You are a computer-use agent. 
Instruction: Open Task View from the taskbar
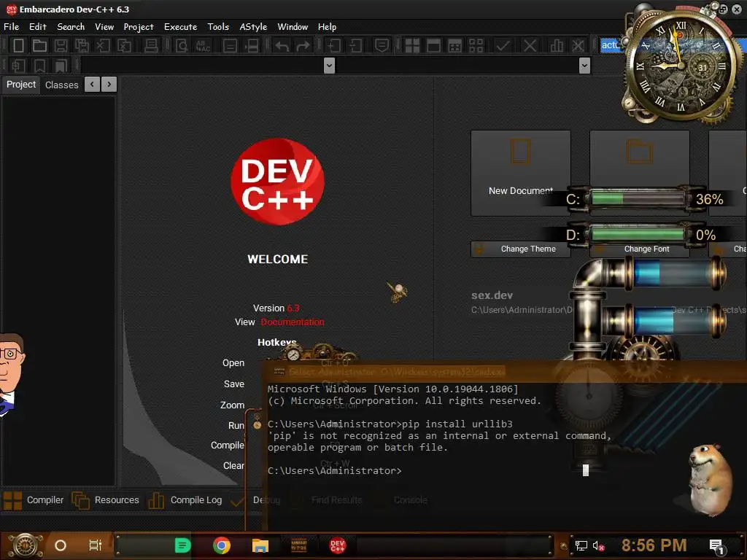pyautogui.click(x=95, y=545)
